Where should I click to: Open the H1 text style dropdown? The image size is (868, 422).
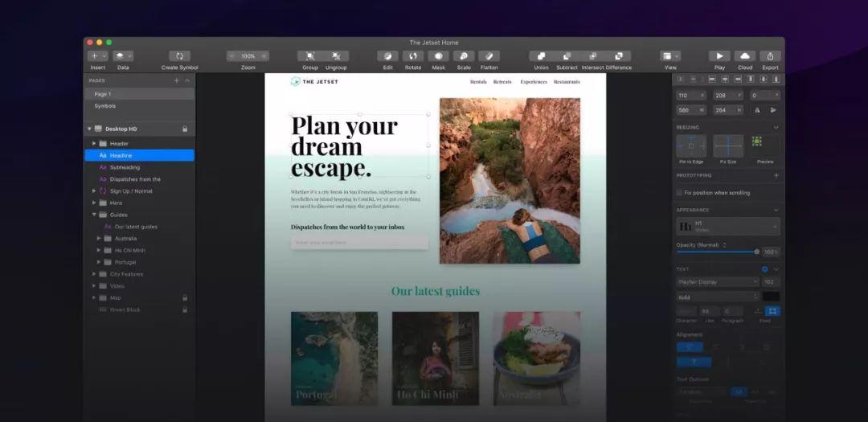pyautogui.click(x=728, y=227)
